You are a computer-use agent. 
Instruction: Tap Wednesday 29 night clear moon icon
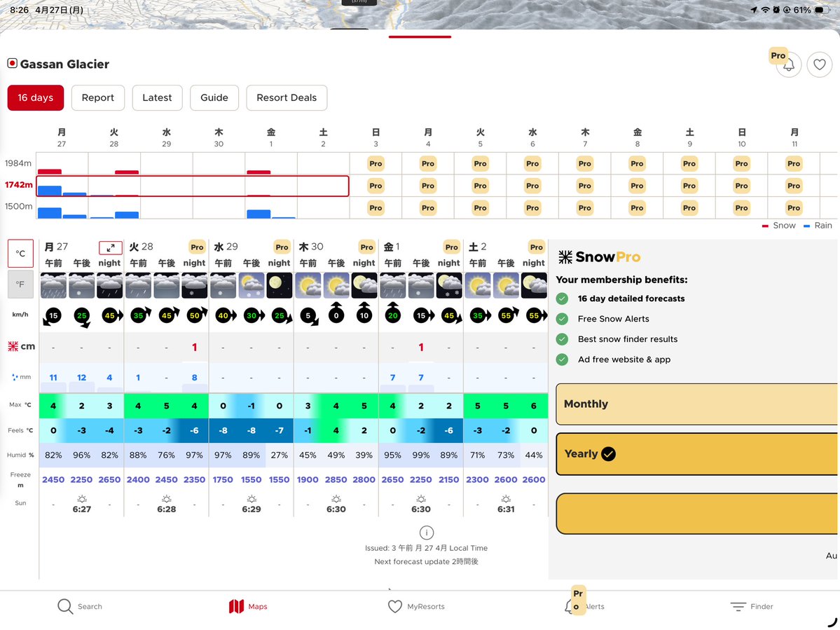pos(279,285)
